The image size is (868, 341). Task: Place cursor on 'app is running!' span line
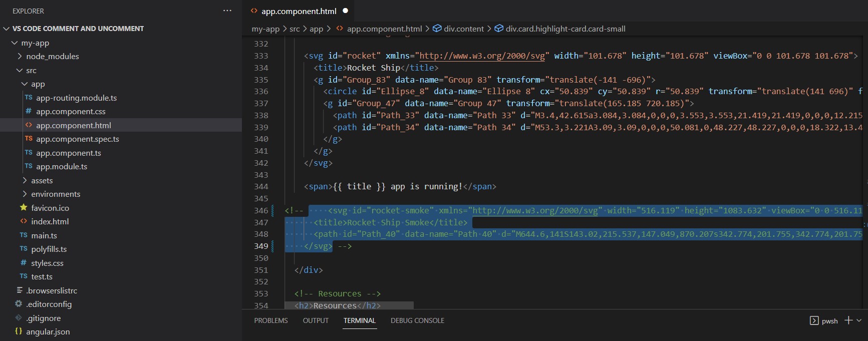coord(400,186)
